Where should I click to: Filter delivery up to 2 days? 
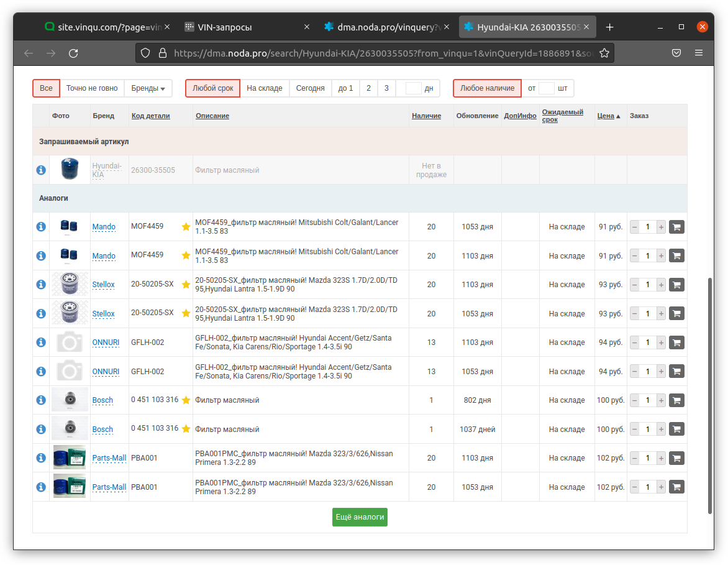point(368,88)
